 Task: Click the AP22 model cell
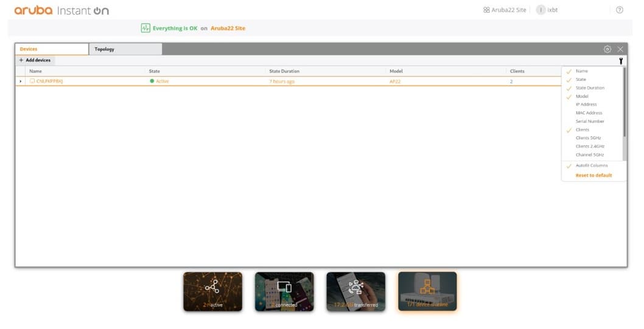pos(395,81)
